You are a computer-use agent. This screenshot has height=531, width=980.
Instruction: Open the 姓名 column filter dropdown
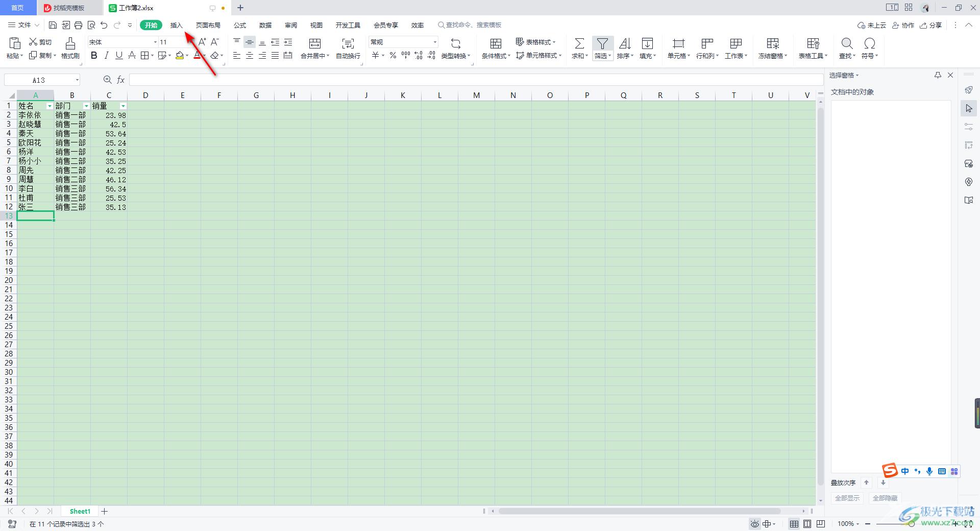[50, 106]
